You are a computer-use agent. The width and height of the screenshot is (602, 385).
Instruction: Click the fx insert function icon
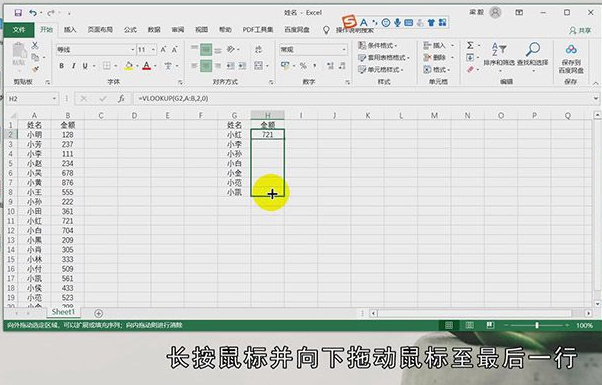121,99
